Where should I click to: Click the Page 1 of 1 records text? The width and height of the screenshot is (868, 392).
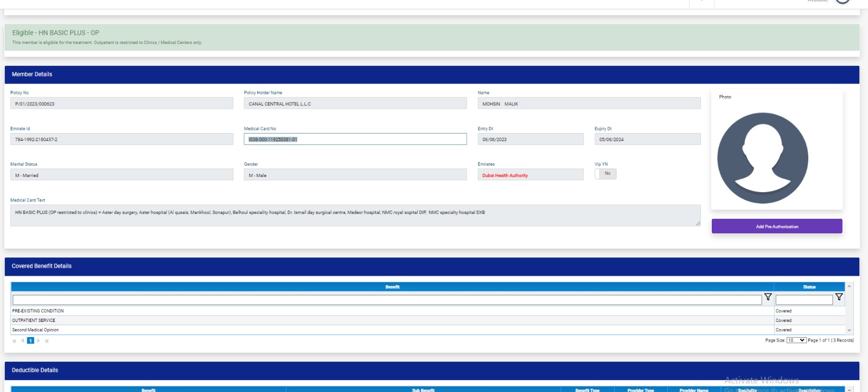[x=831, y=340]
